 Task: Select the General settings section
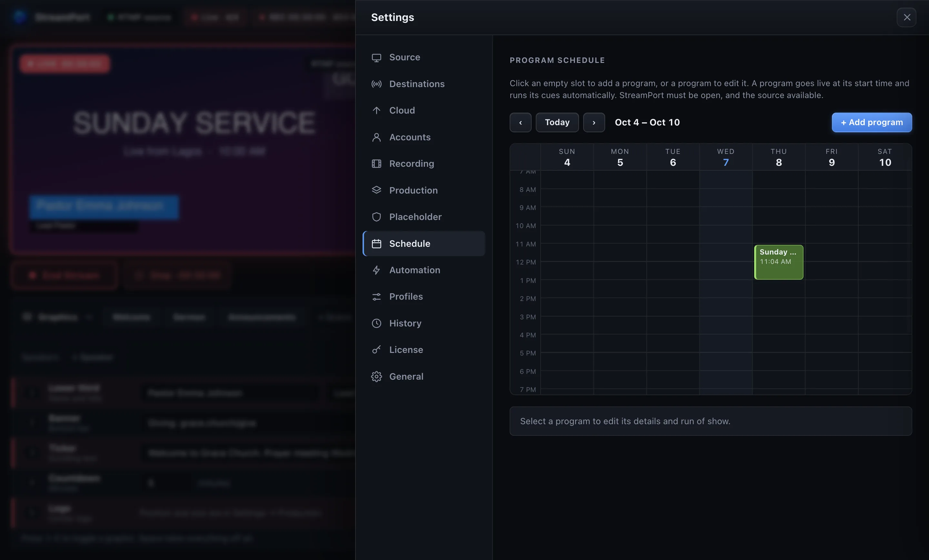[x=424, y=376]
